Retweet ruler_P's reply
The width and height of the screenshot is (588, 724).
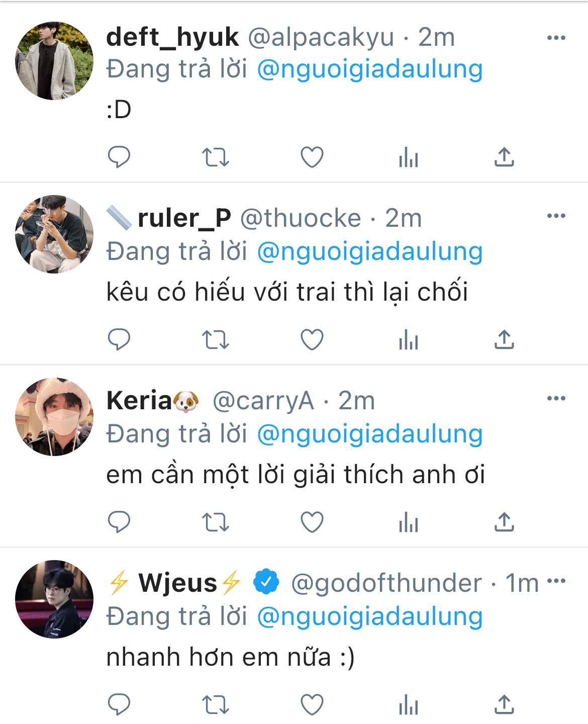coord(215,340)
